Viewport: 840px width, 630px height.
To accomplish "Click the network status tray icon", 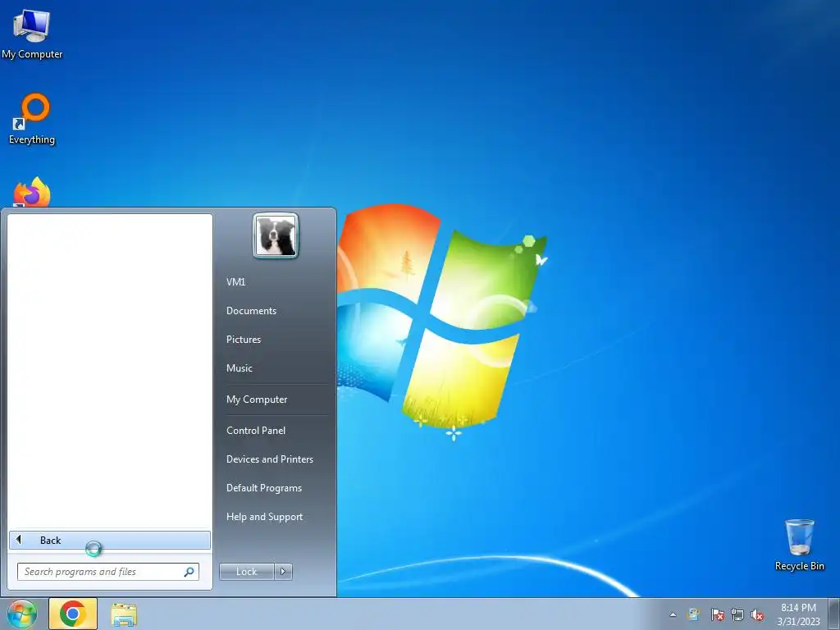I will (x=737, y=614).
